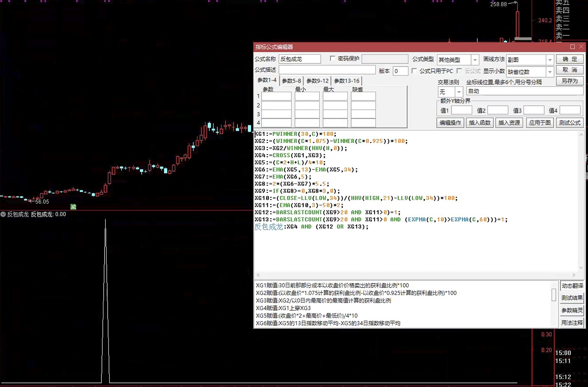Click the 取消 button
Image resolution: width=588 pixels, height=387 pixels.
click(570, 70)
